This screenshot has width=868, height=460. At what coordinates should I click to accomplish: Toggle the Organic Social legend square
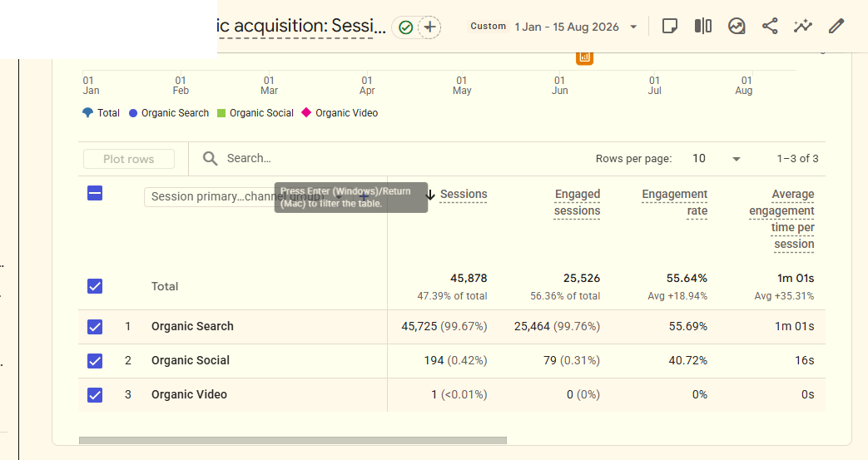tap(221, 113)
